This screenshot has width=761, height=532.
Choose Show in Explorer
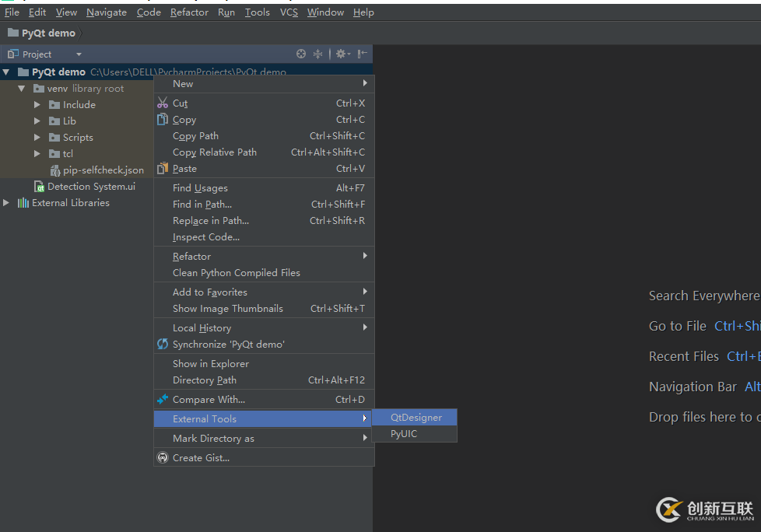(x=264, y=364)
